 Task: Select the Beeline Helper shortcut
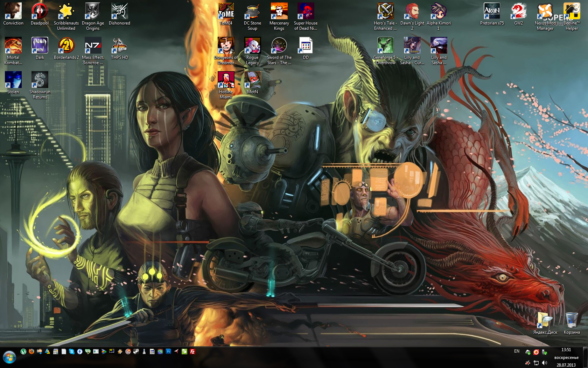pyautogui.click(x=572, y=16)
